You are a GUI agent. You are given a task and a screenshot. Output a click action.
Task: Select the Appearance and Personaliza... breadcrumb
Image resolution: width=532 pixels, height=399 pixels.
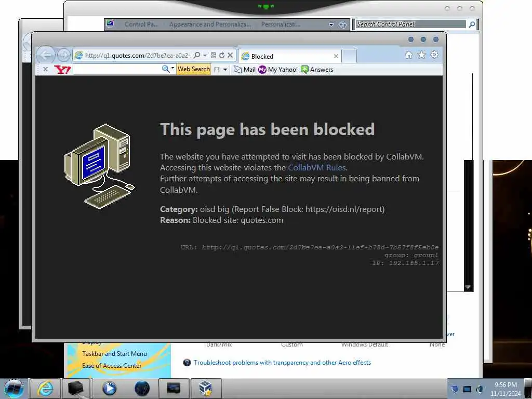pyautogui.click(x=210, y=24)
